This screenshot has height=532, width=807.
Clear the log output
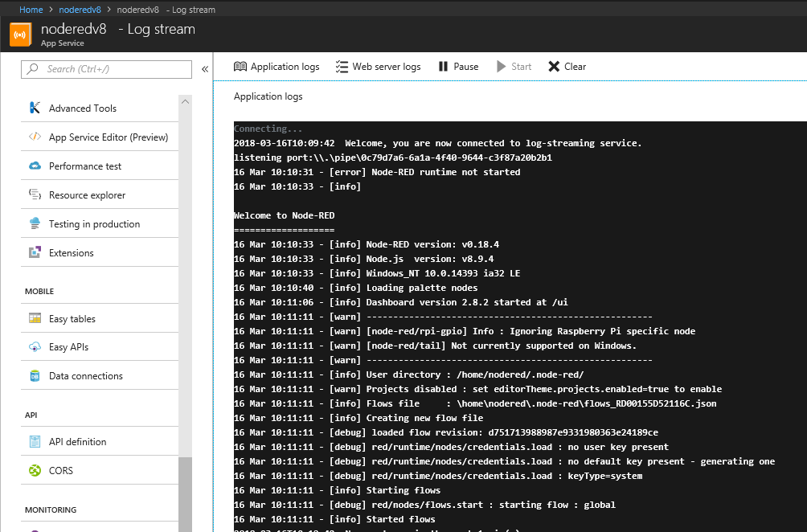tap(567, 67)
